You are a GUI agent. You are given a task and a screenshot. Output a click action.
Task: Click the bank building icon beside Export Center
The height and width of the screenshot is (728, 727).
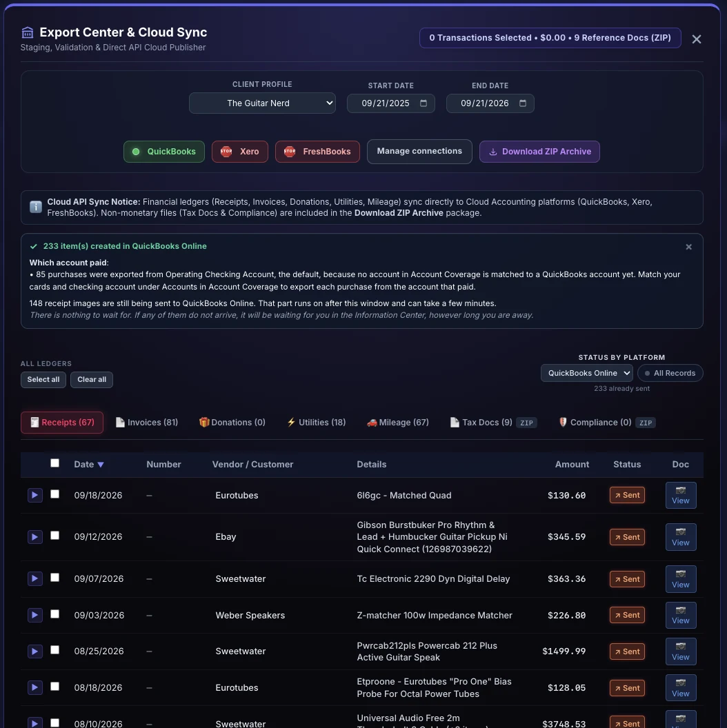[28, 32]
